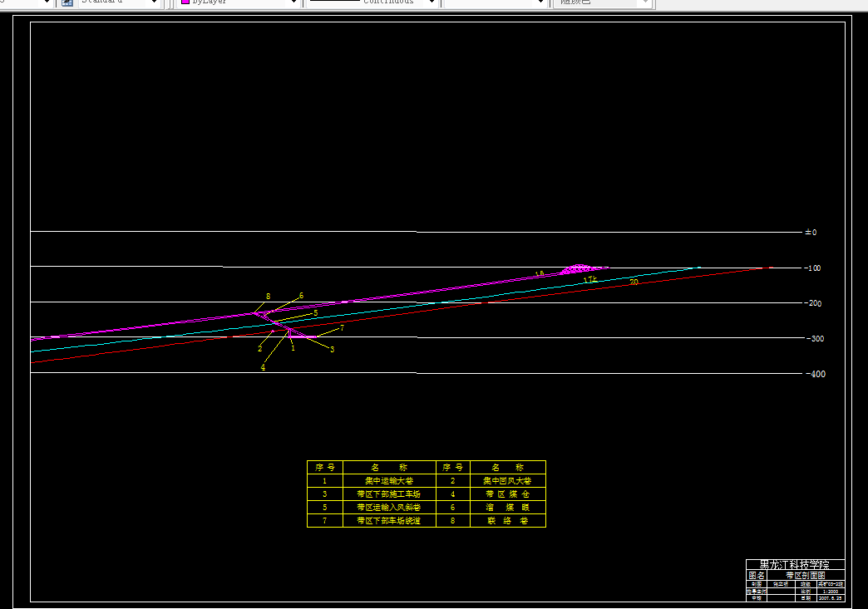This screenshot has width=868, height=609.
Task: Open the leftmost toolbar dropdown arrow
Action: pos(47,2)
